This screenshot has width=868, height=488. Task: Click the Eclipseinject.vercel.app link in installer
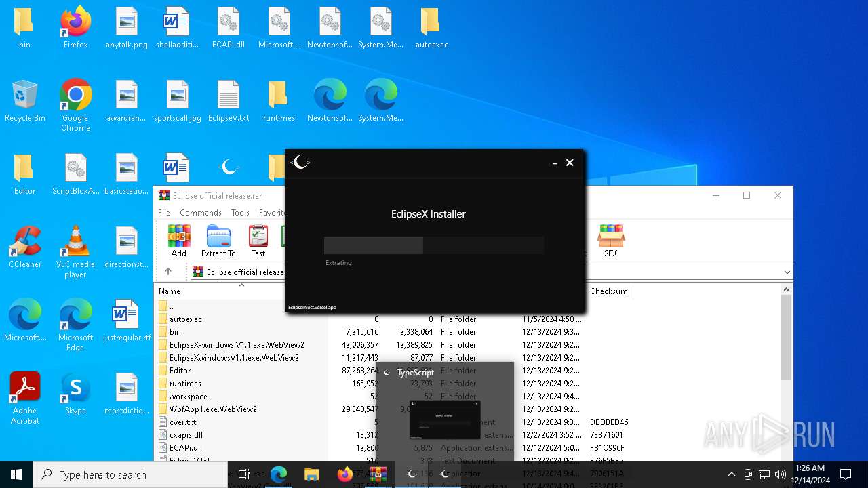pyautogui.click(x=312, y=308)
